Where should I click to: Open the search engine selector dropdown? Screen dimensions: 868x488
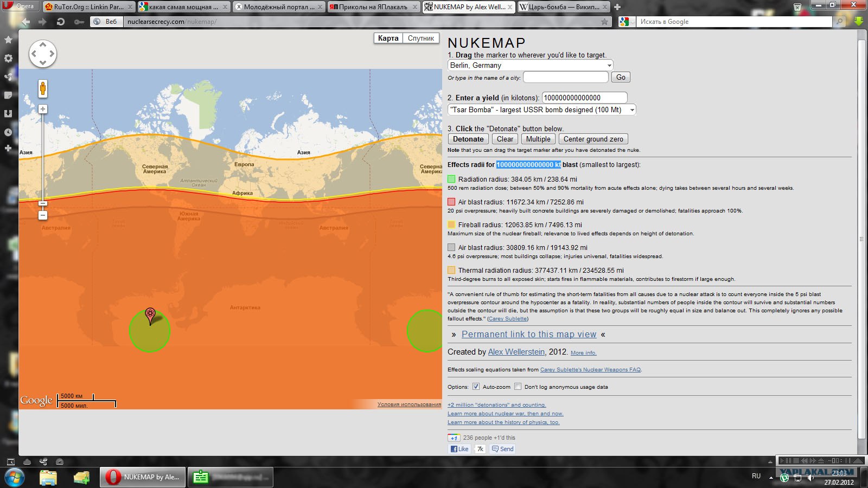click(627, 22)
